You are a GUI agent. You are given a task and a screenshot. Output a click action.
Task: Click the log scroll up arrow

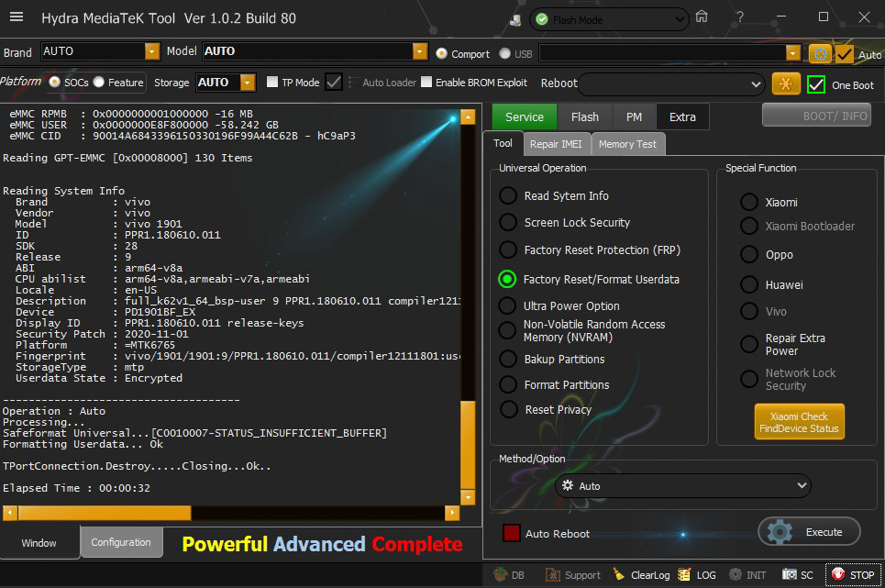(x=468, y=116)
